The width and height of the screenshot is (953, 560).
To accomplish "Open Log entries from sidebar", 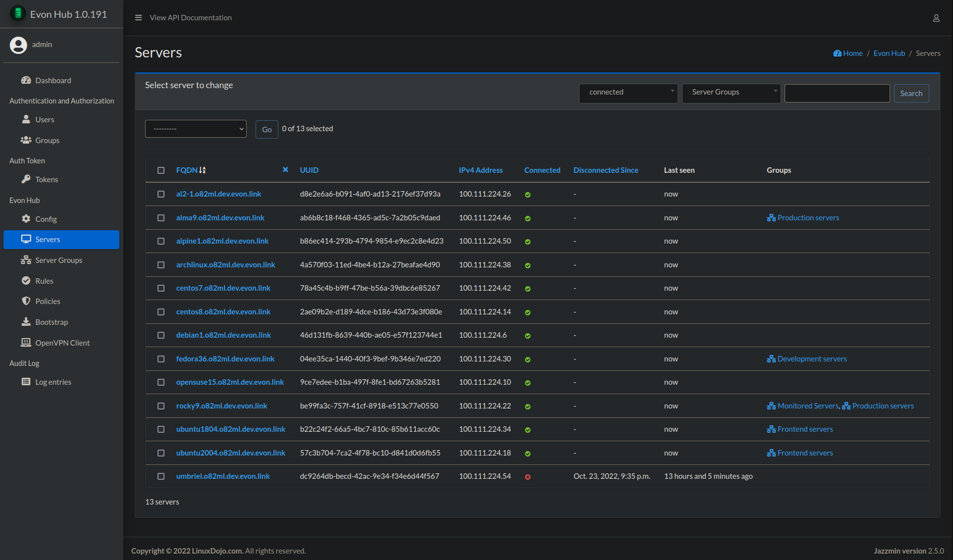I will pyautogui.click(x=61, y=382).
